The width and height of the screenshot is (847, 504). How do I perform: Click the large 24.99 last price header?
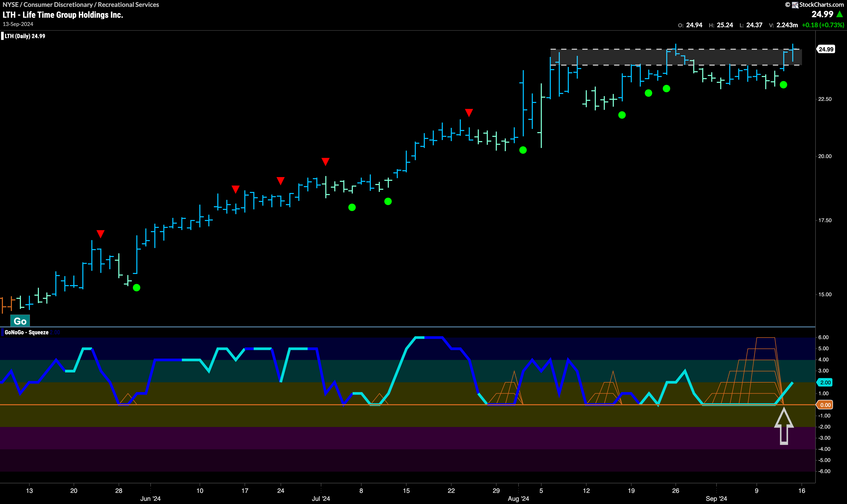pyautogui.click(x=822, y=14)
